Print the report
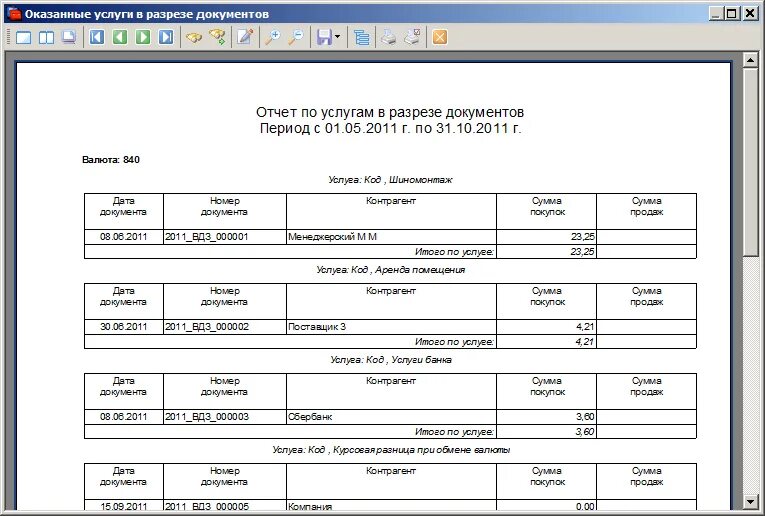Image resolution: width=765 pixels, height=516 pixels. (x=389, y=37)
